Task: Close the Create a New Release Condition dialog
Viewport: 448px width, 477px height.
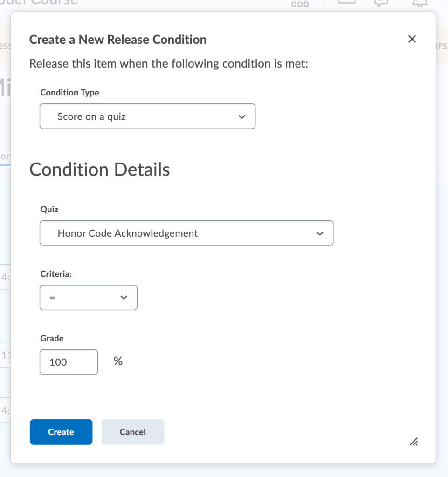Action: point(412,39)
